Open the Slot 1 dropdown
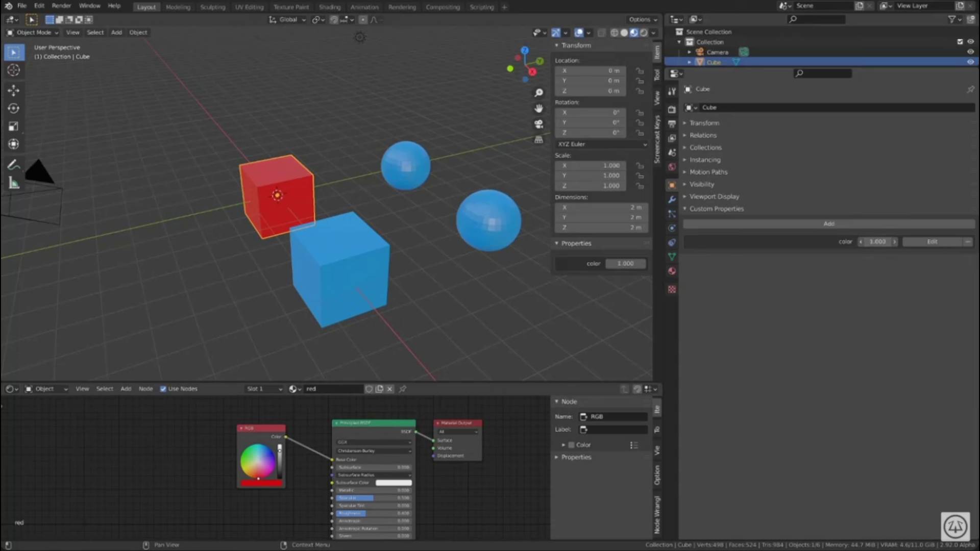Viewport: 980px width, 551px height. (264, 389)
